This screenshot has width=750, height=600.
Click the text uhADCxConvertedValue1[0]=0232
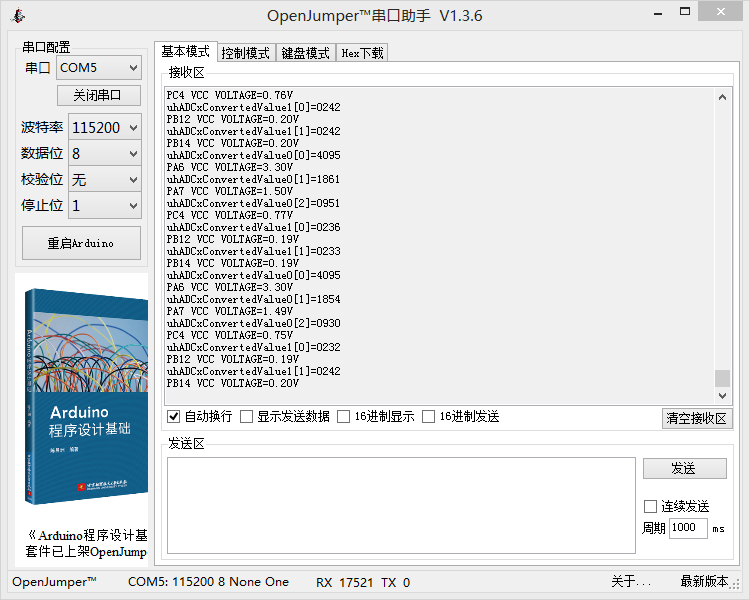coord(254,347)
